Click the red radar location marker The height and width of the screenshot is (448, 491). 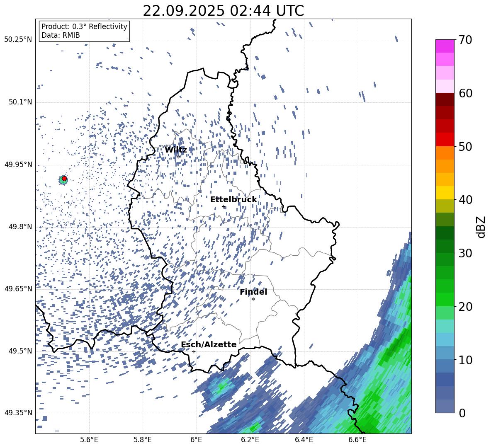64,179
